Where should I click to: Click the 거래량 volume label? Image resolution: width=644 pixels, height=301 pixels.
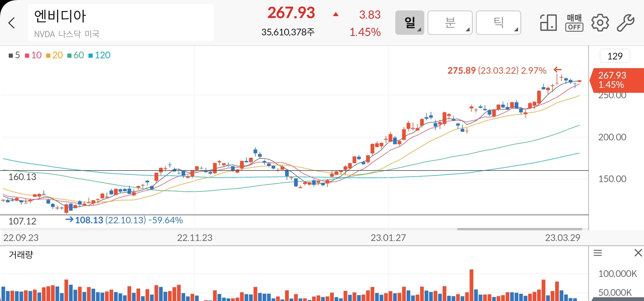coord(21,255)
